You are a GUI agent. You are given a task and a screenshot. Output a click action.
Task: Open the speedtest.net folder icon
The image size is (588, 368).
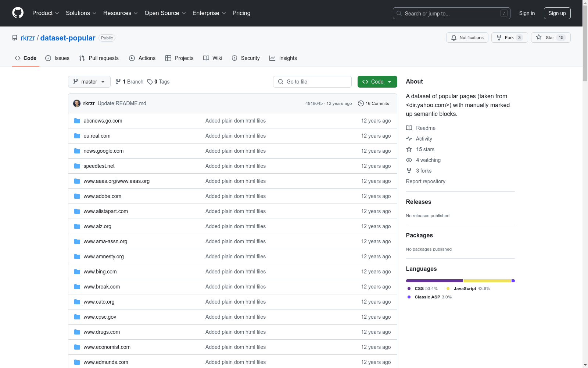pos(77,166)
